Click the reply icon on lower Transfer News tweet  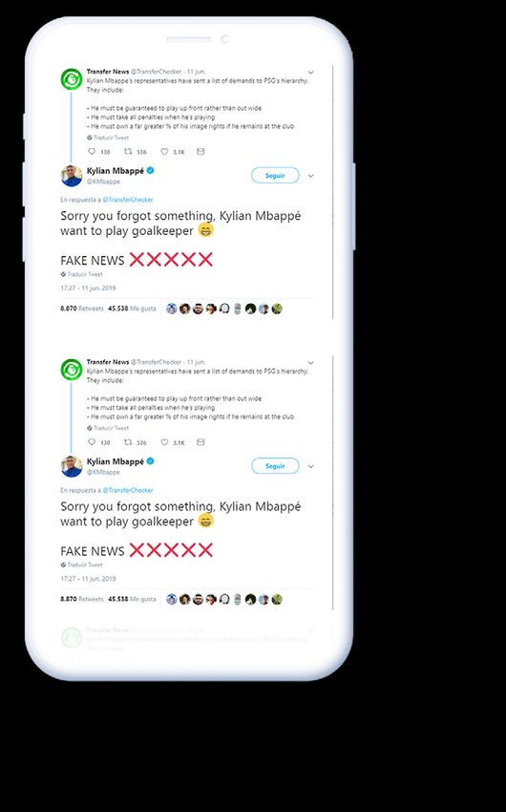tap(92, 442)
